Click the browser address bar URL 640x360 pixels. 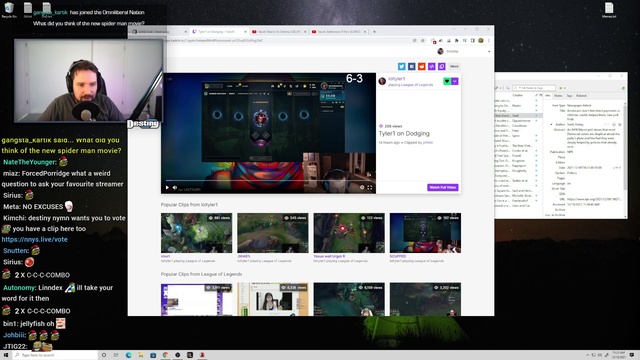213,40
